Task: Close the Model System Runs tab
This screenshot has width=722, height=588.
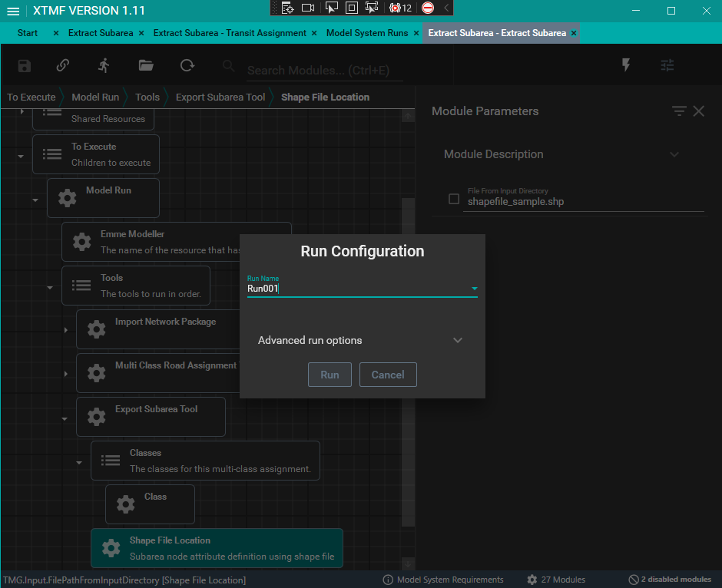Action: 416,33
